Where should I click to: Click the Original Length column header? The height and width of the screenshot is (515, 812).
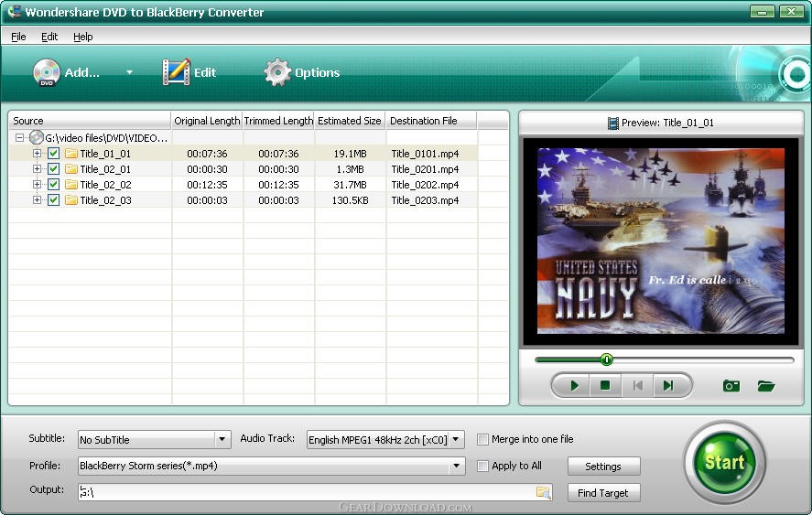[207, 121]
